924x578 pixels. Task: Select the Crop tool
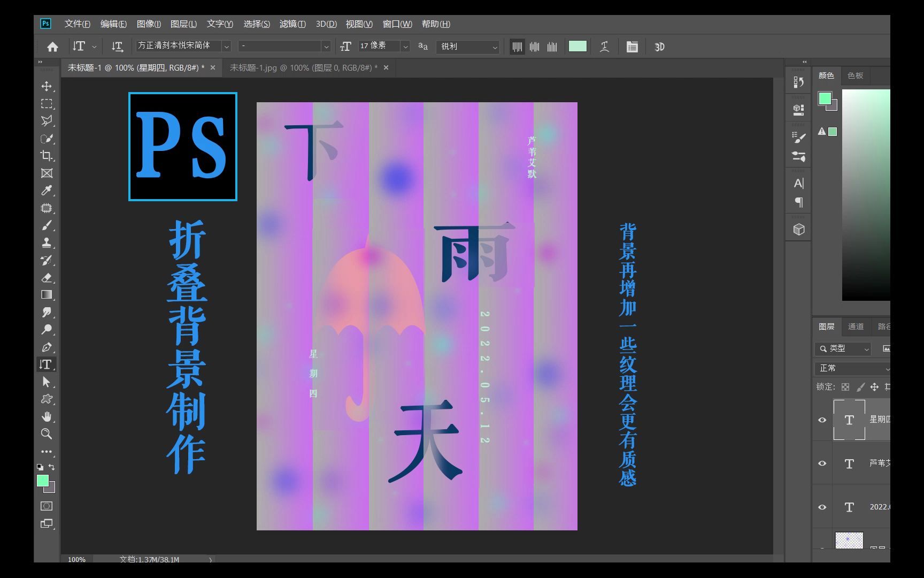(47, 156)
